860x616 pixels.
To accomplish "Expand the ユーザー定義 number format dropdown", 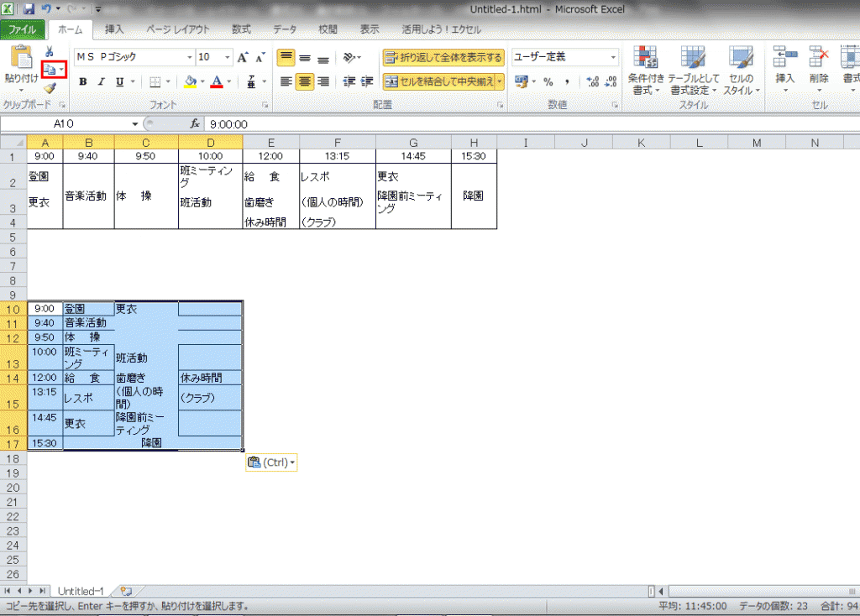I will pos(613,58).
